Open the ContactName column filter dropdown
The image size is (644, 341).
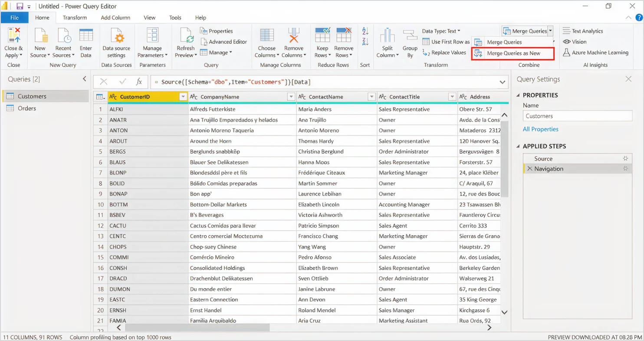click(371, 97)
